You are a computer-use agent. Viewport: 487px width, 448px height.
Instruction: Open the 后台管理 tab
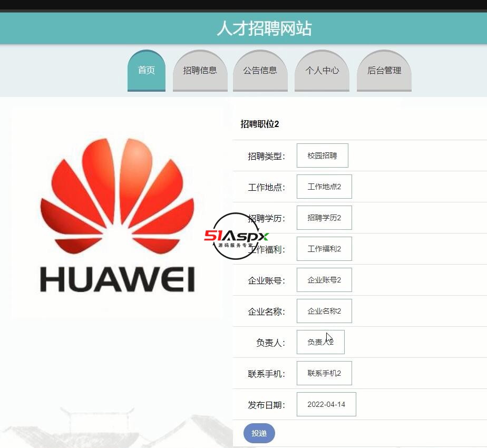(384, 71)
